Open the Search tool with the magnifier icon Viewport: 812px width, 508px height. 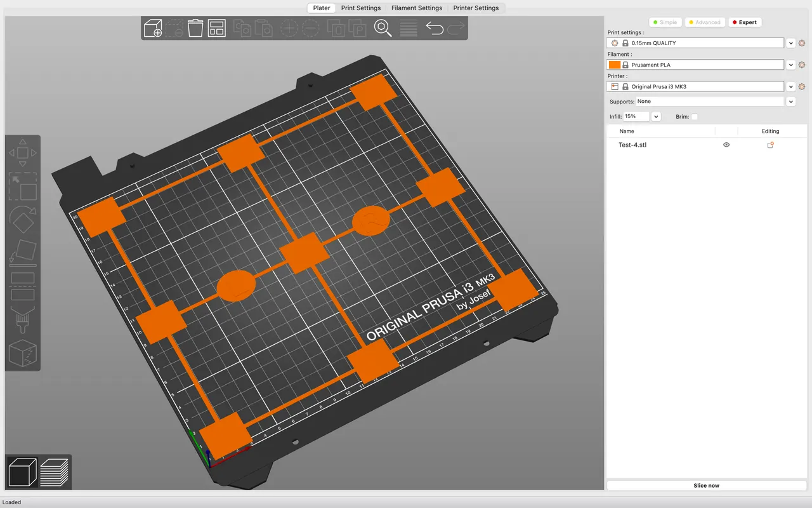[382, 28]
